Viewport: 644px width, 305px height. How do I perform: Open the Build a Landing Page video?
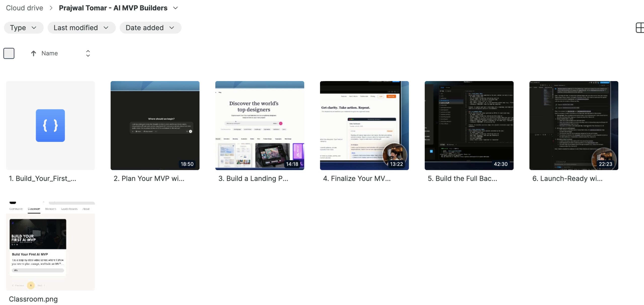click(260, 125)
